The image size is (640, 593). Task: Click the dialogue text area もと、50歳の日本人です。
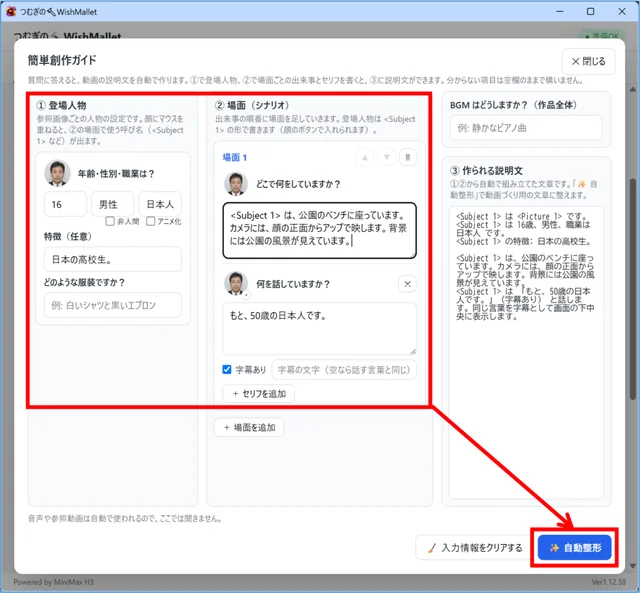[x=320, y=329]
